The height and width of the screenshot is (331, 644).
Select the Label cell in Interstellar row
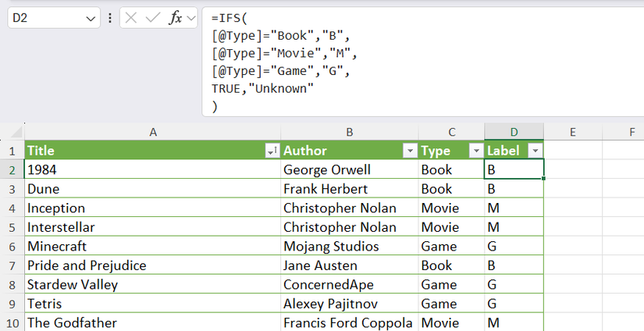click(514, 227)
